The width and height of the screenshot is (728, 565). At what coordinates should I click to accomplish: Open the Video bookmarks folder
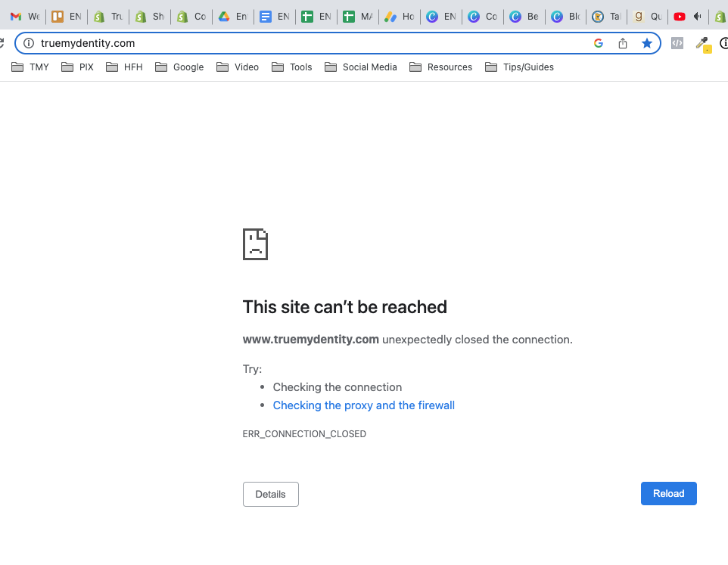click(x=238, y=67)
